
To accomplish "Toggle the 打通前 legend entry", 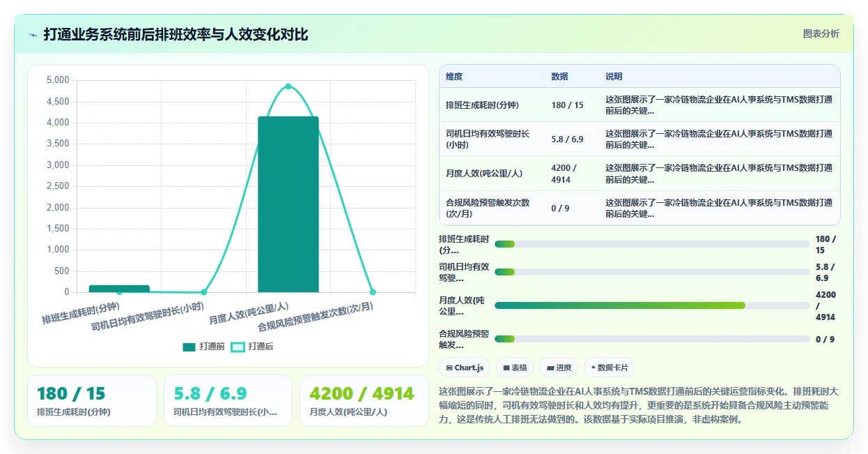I will coord(203,347).
